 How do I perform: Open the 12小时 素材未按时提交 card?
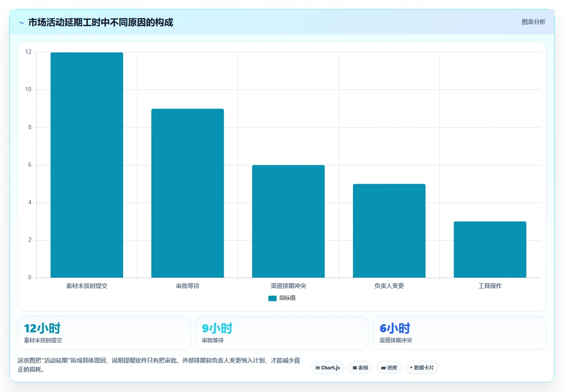click(104, 333)
